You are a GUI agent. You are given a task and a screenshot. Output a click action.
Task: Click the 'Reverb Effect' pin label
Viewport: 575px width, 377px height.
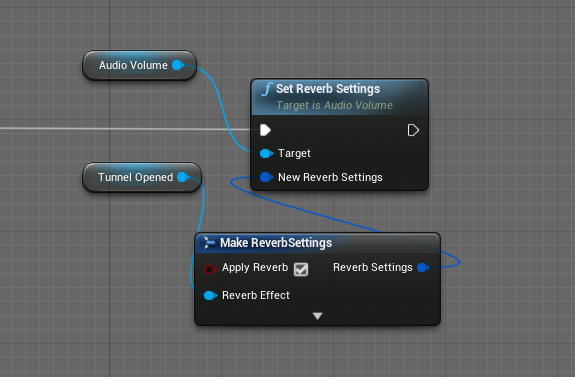click(x=256, y=295)
